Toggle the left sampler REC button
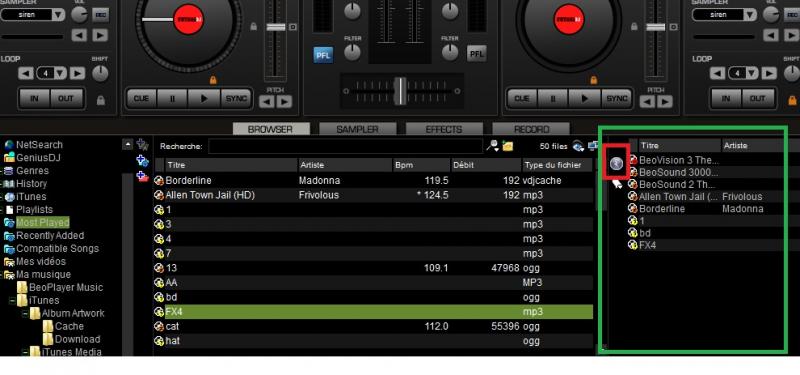The height and width of the screenshot is (375, 800). pos(100,14)
